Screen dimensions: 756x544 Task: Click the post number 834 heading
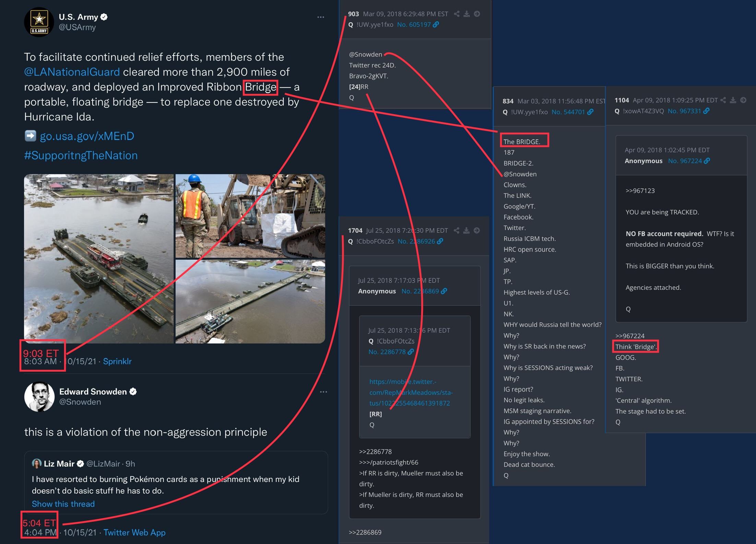(508, 101)
